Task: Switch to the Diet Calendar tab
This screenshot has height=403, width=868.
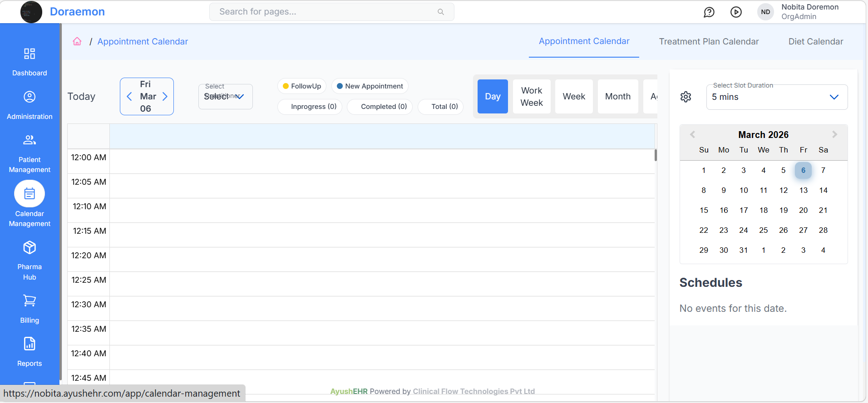Action: pyautogui.click(x=815, y=42)
